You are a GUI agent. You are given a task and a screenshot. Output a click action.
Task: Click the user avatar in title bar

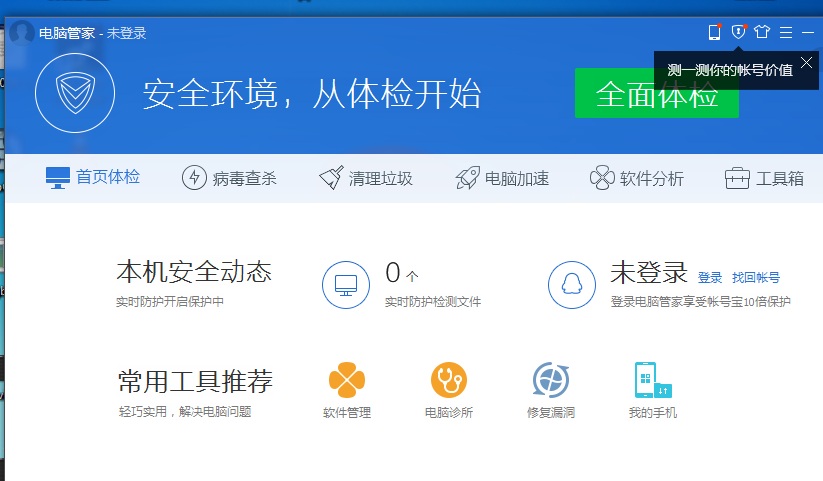(22, 33)
